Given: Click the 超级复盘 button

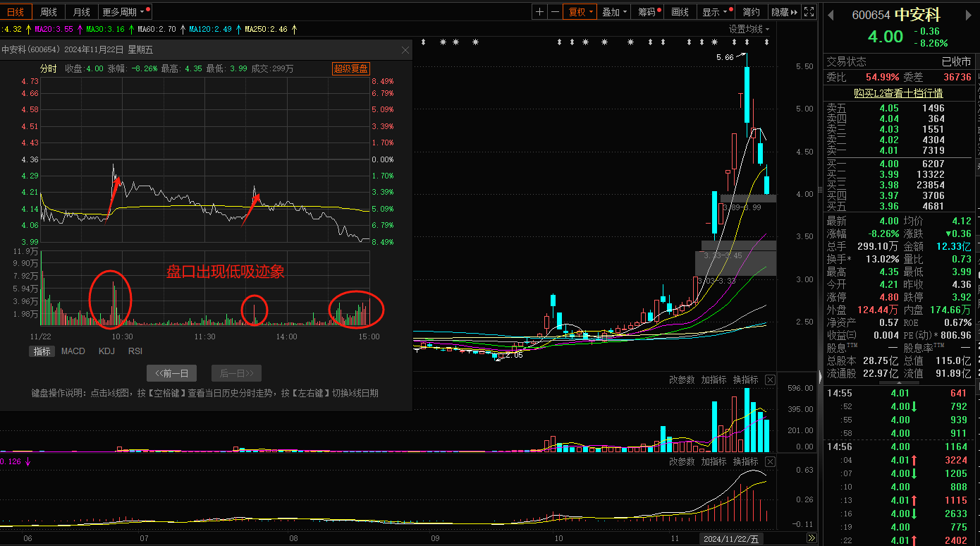Looking at the screenshot, I should (x=351, y=68).
